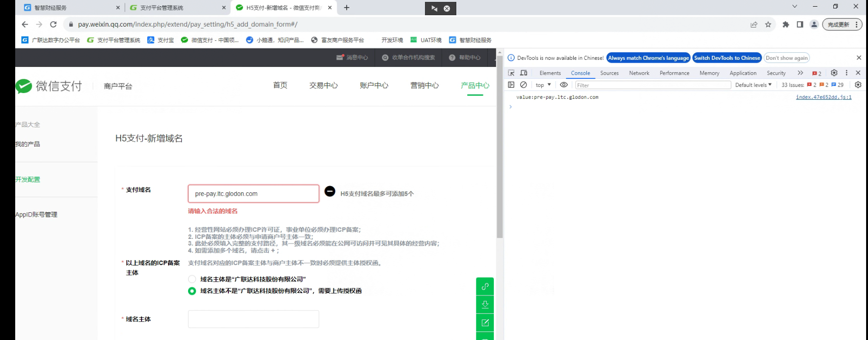
Task: Switch to the Network tab
Action: pos(639,73)
